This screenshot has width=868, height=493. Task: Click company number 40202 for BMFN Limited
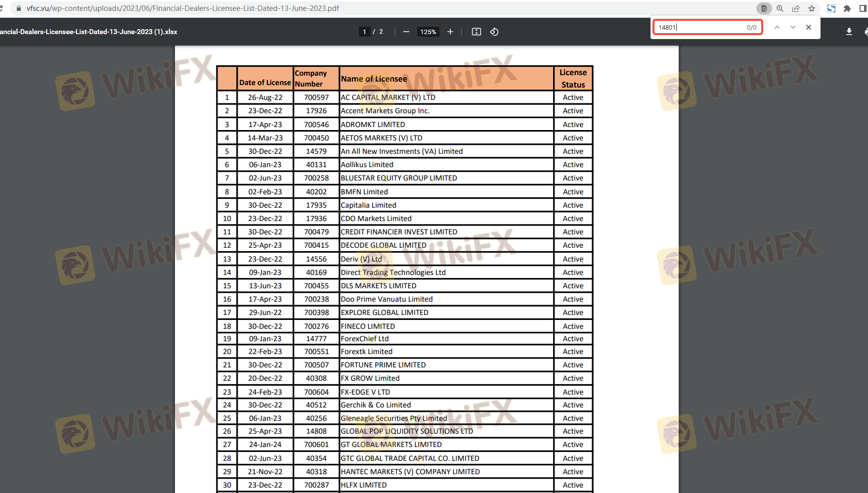click(x=316, y=192)
